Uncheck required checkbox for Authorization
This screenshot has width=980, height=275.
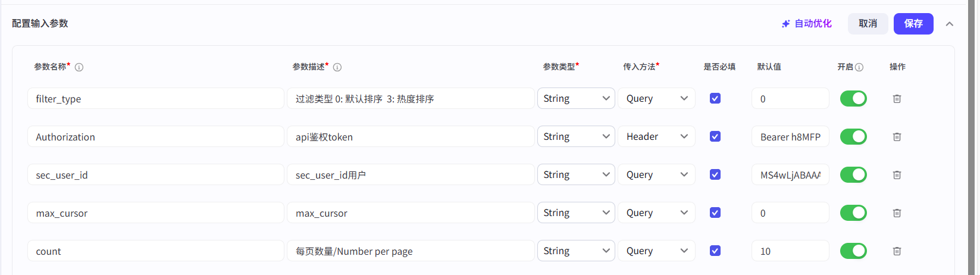pyautogui.click(x=715, y=136)
